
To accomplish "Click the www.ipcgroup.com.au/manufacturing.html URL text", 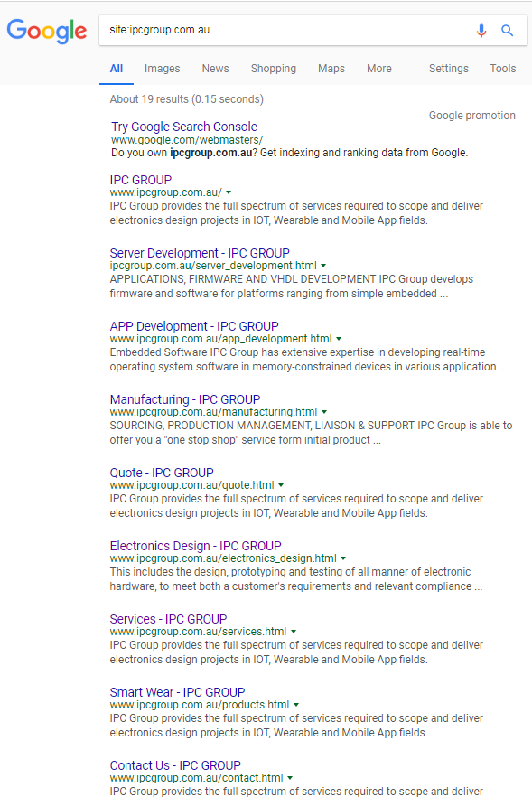I will pos(213,412).
